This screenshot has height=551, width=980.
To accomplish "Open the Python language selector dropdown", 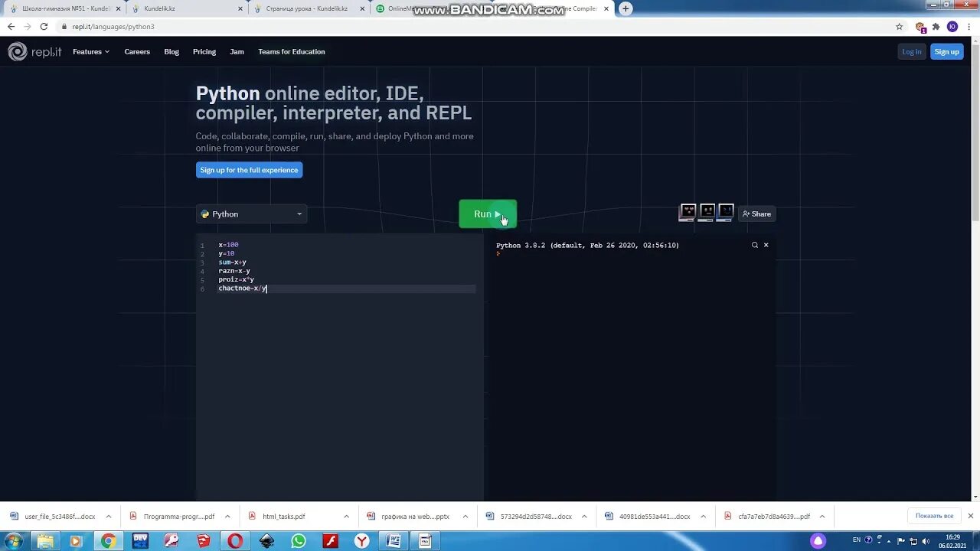I will (251, 214).
